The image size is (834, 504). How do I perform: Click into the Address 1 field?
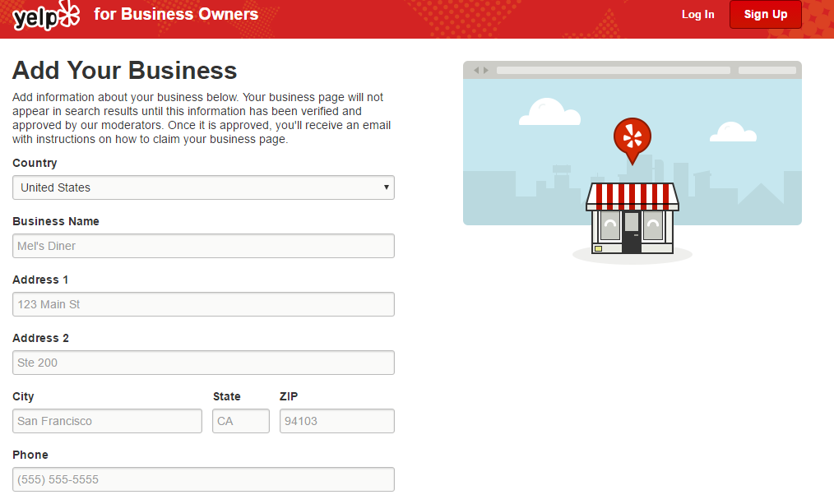coord(203,304)
